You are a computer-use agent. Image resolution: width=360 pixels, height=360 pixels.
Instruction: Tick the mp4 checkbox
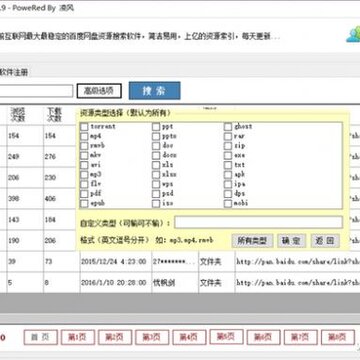coord(84,136)
